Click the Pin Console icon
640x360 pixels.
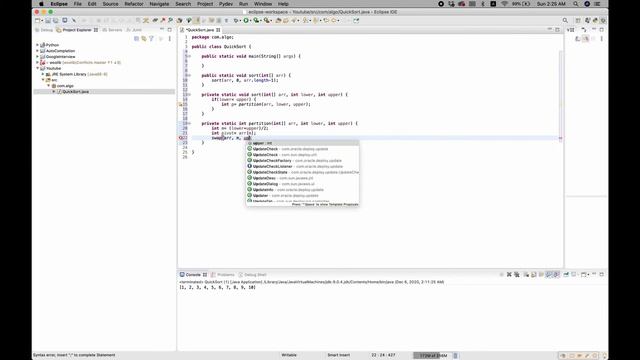click(x=566, y=275)
